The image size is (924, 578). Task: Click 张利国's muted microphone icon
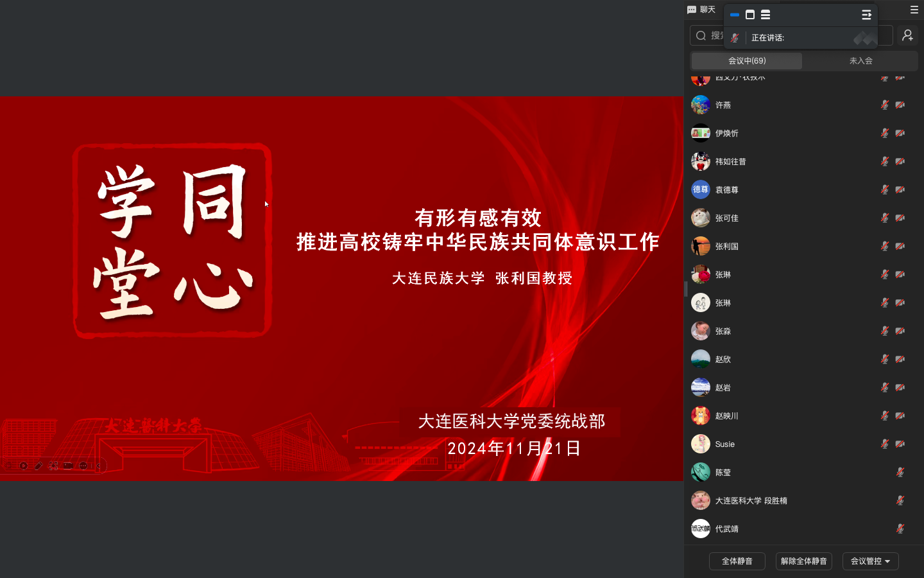click(x=885, y=246)
